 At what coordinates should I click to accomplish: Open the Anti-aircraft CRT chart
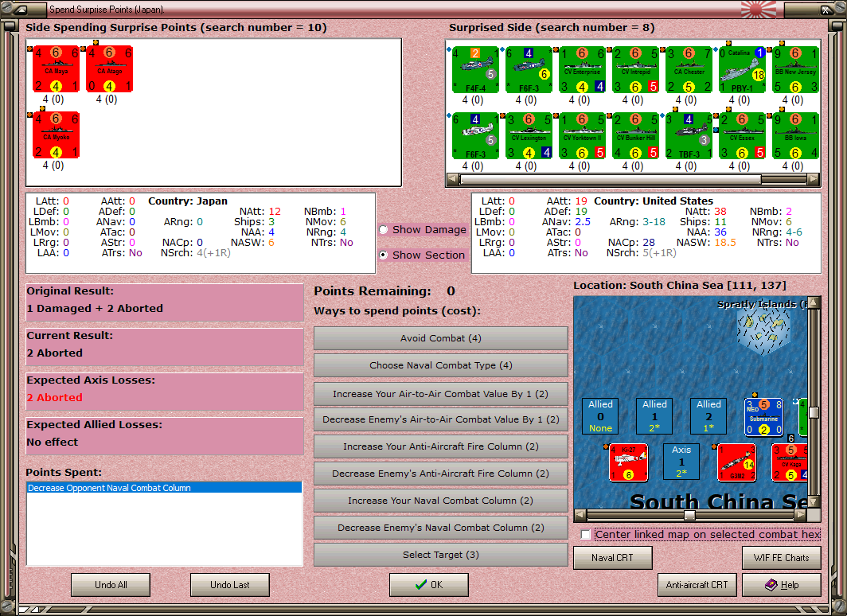coord(697,585)
